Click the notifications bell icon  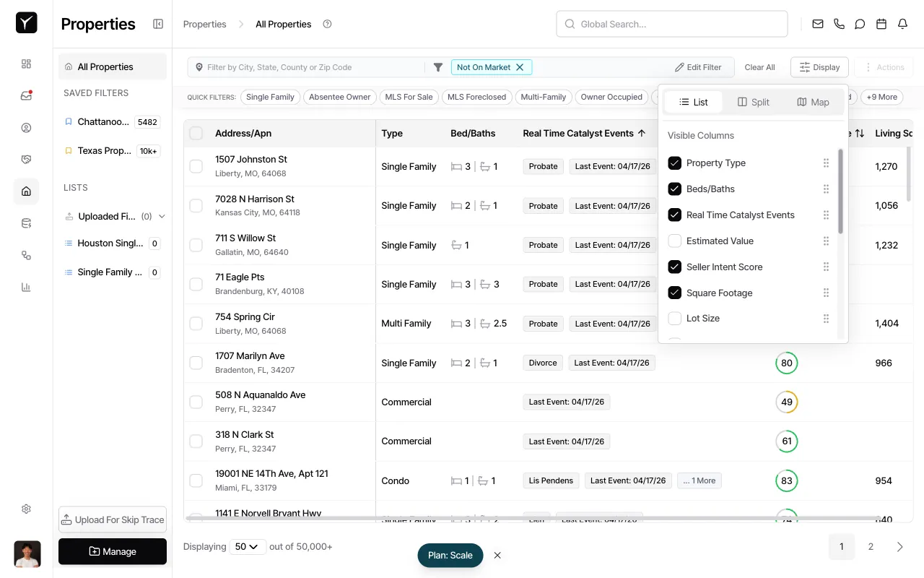tap(902, 24)
